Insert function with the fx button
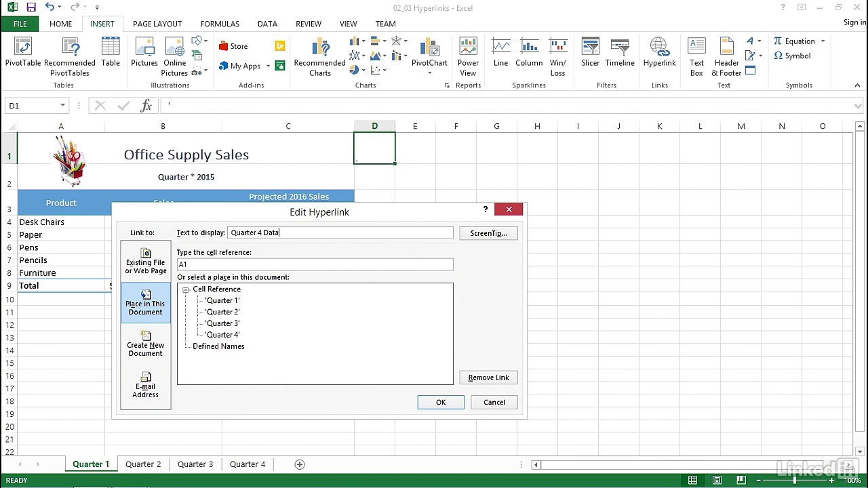Screen dimensions: 868x488 (x=146, y=106)
